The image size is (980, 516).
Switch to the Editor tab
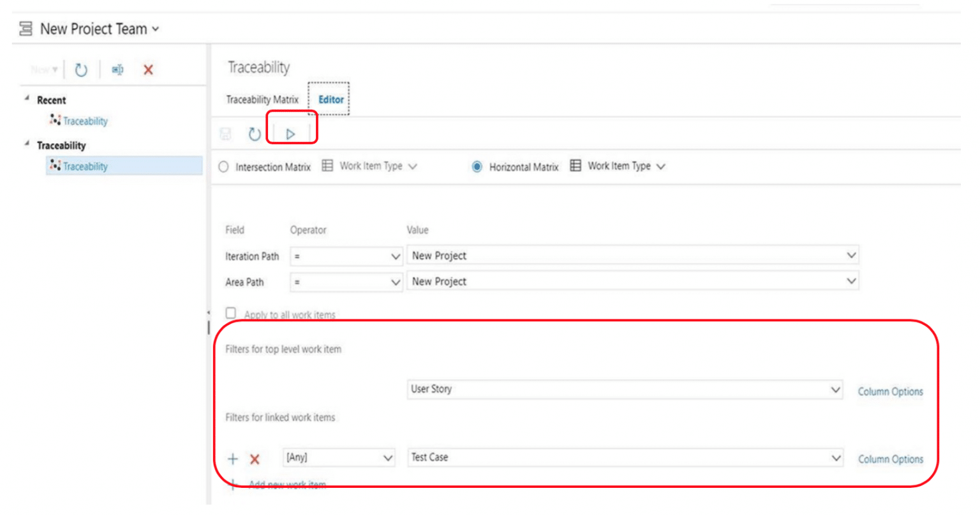click(x=330, y=100)
